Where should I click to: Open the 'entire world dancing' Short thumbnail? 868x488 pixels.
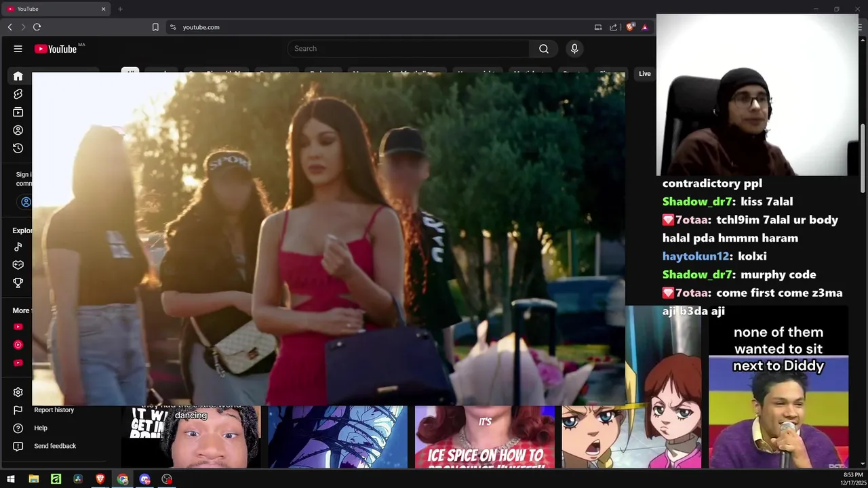pyautogui.click(x=191, y=436)
